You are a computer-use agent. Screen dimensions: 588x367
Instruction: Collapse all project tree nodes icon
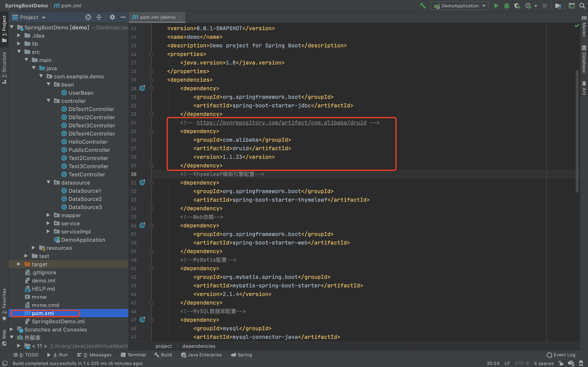click(x=99, y=17)
